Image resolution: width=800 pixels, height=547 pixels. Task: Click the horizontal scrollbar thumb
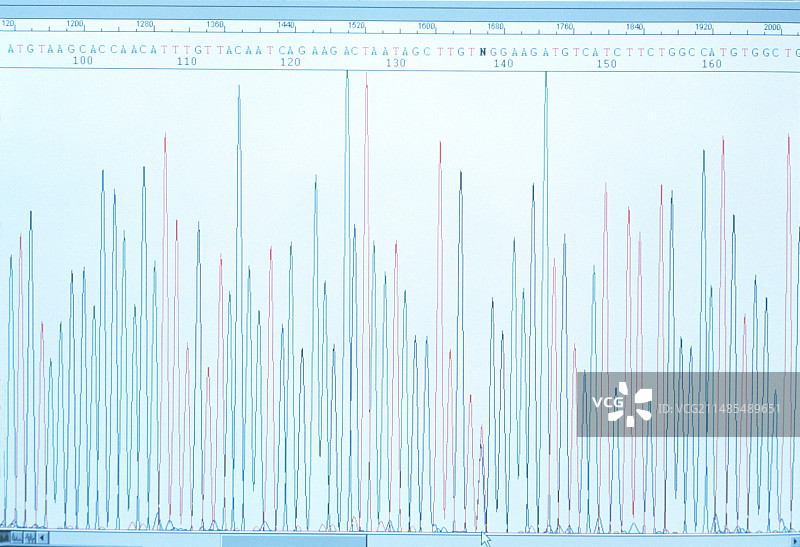point(293,540)
